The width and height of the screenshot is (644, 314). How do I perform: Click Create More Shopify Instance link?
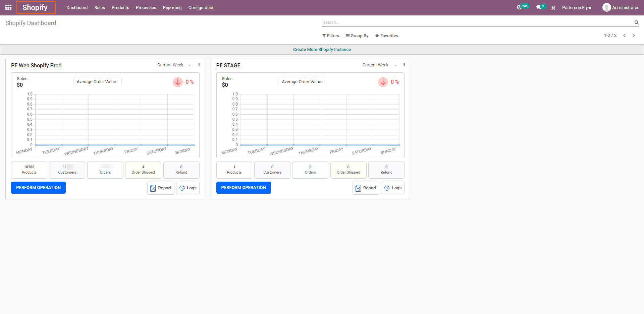(322, 50)
